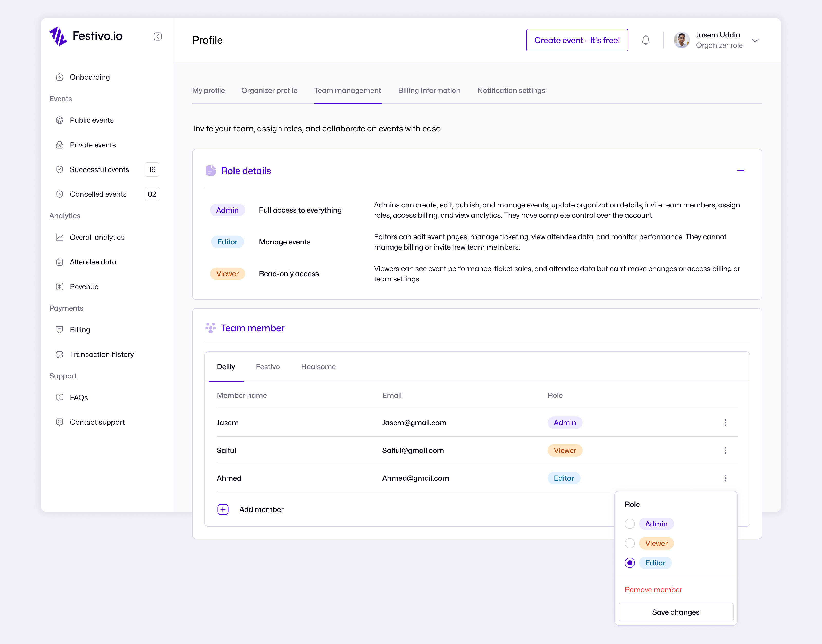822x644 pixels.
Task: Click the Revenue icon in the sidebar
Action: pos(60,286)
